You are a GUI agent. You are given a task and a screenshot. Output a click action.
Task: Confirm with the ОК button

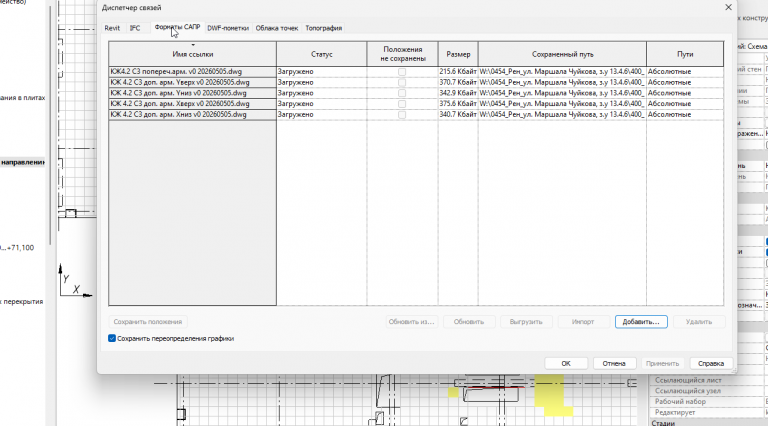[x=566, y=363]
